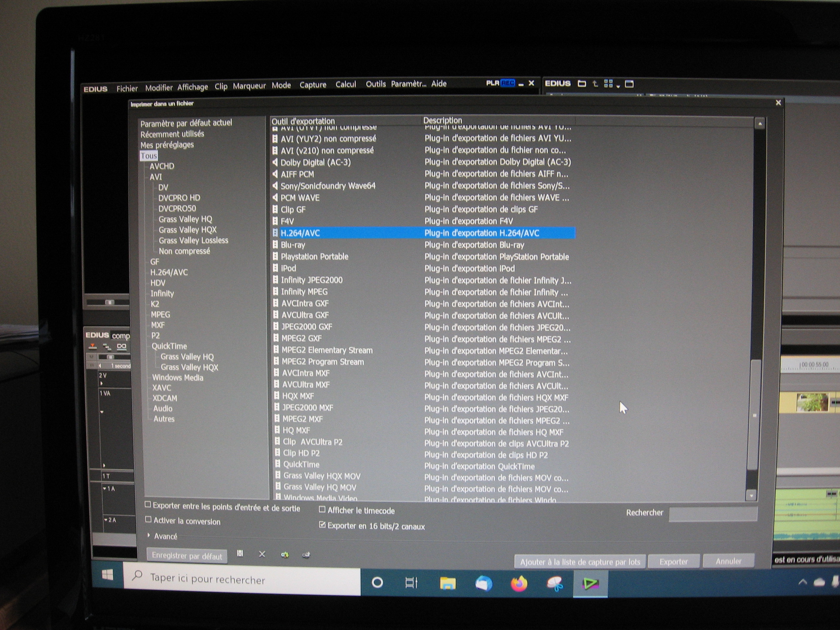This screenshot has height=630, width=840.
Task: Click the import preset icon
Action: coord(285,554)
